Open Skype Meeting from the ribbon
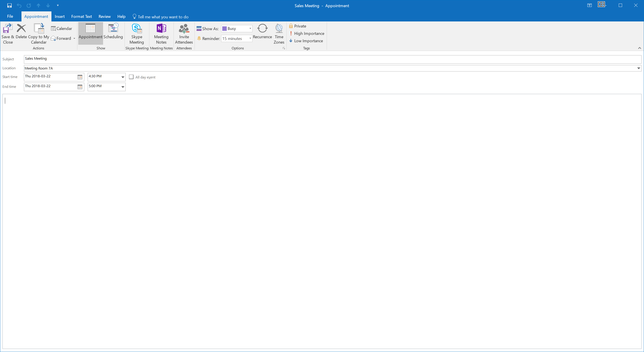644x352 pixels. tap(137, 34)
